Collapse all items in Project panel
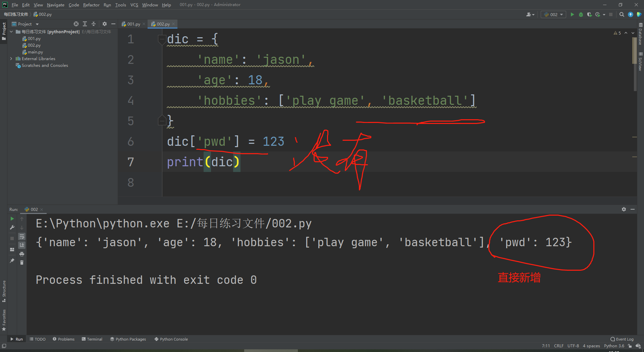 coord(94,24)
